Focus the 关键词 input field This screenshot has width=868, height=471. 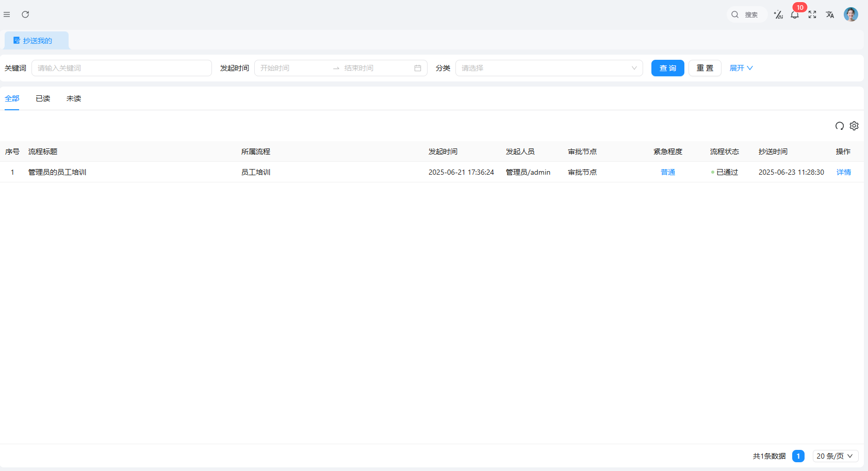click(x=122, y=68)
